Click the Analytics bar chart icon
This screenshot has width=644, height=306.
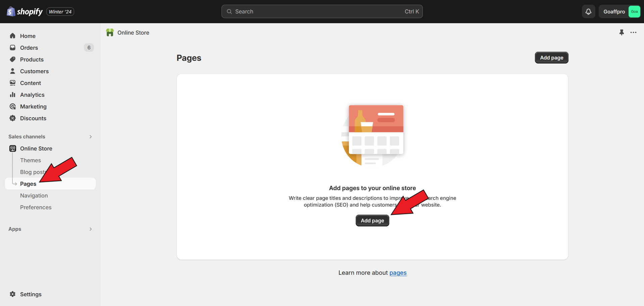pos(13,95)
